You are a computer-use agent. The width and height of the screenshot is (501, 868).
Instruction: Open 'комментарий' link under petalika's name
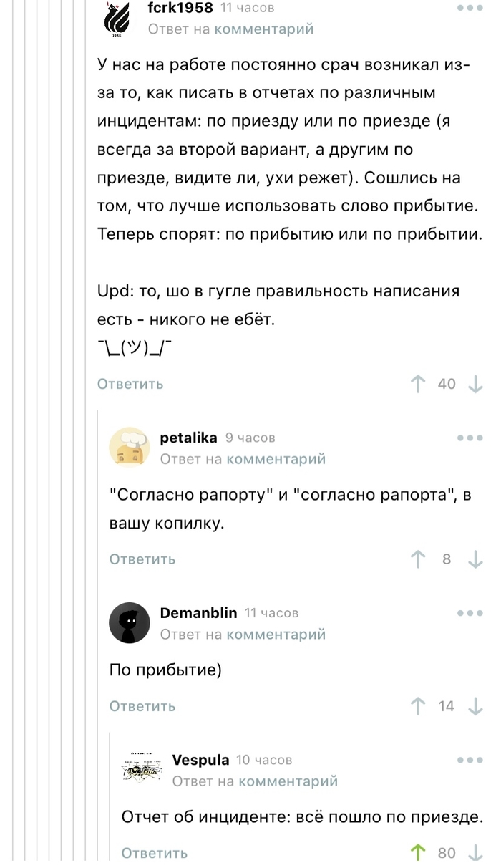pos(276,458)
